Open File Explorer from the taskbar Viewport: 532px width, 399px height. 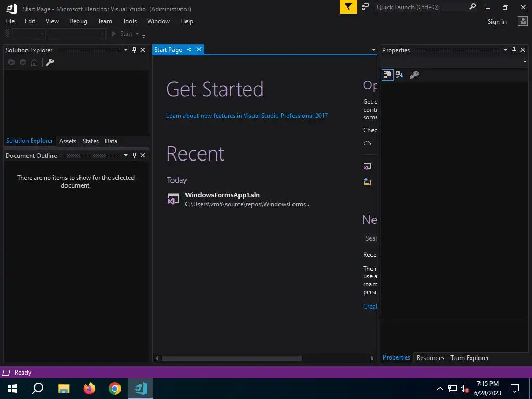[x=63, y=389]
